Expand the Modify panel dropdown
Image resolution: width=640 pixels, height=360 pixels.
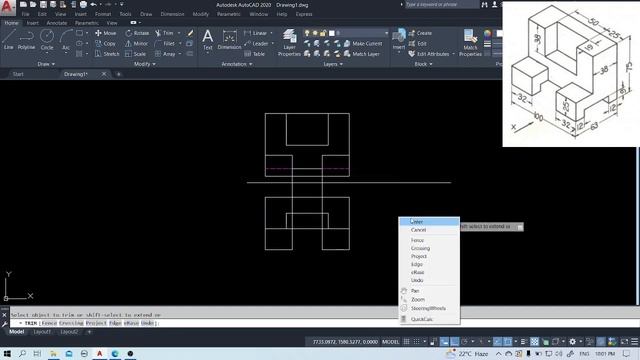[x=144, y=64]
